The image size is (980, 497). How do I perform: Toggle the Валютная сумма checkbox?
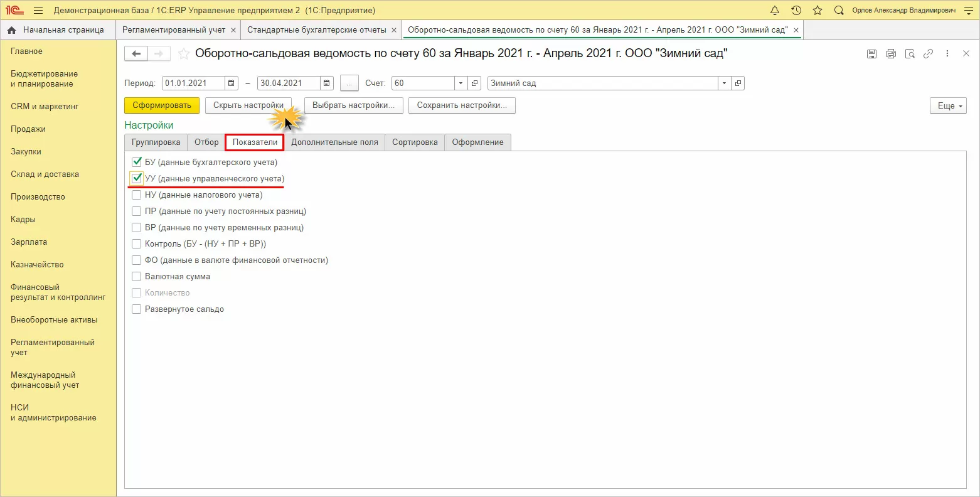[x=137, y=277]
